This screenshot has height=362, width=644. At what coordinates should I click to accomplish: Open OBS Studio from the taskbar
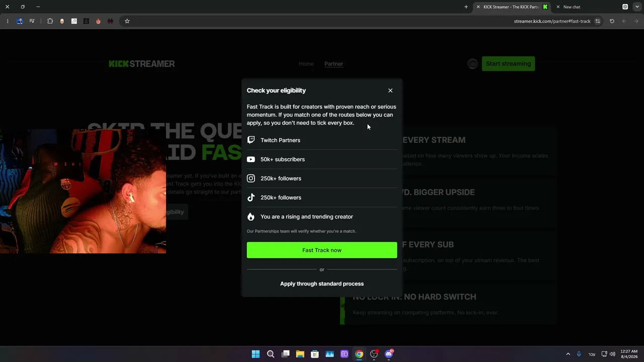pyautogui.click(x=374, y=354)
